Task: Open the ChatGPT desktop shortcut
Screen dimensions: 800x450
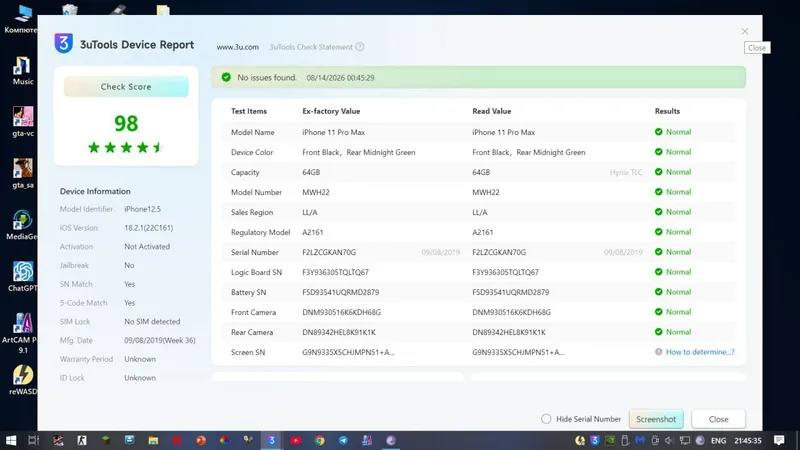Action: point(22,277)
